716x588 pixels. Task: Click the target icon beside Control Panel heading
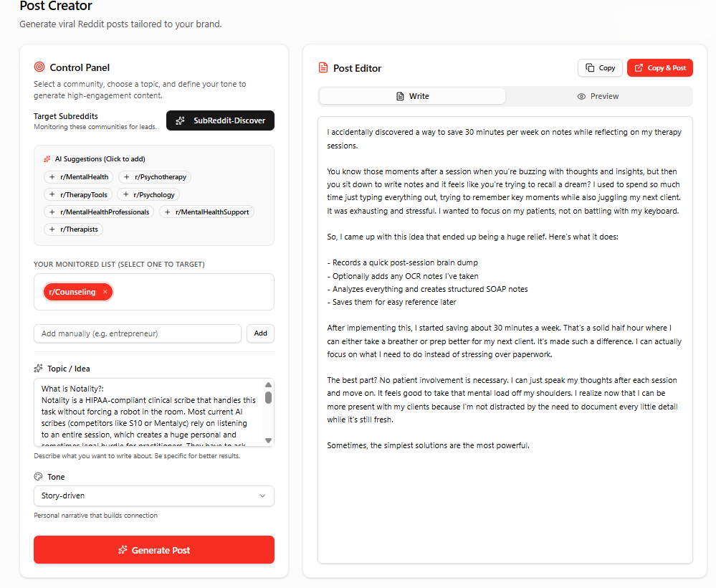pos(38,67)
